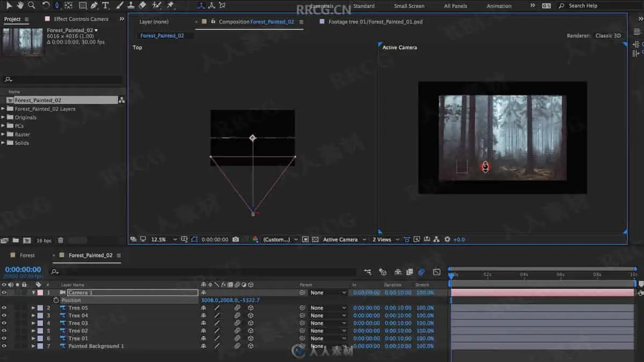Click the Standard workspace button
This screenshot has height=362, width=644.
point(364,6)
